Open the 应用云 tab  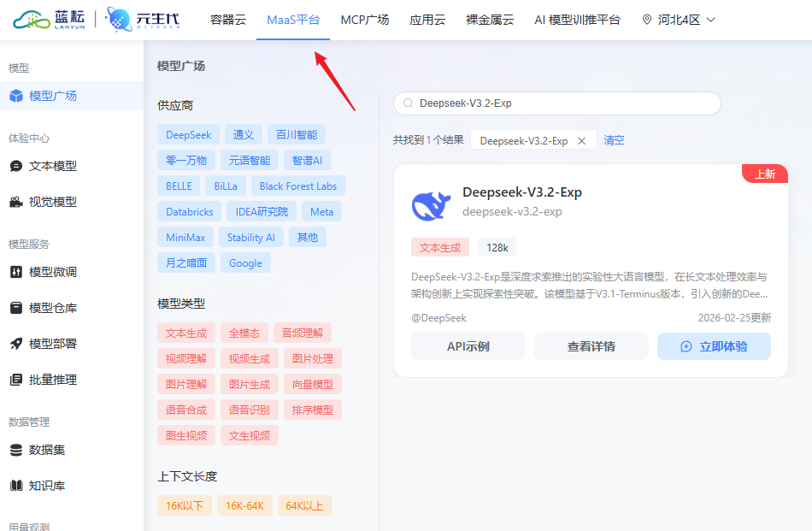pos(427,20)
